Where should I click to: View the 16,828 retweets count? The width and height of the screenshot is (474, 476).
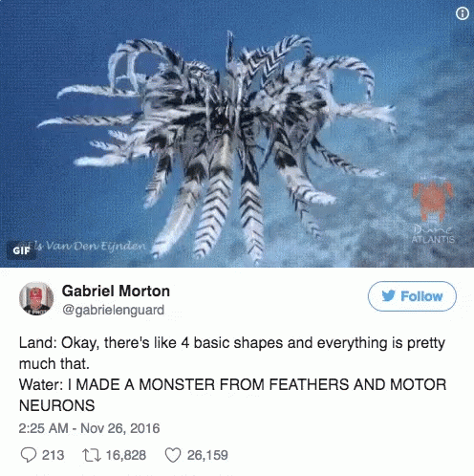tap(126, 455)
